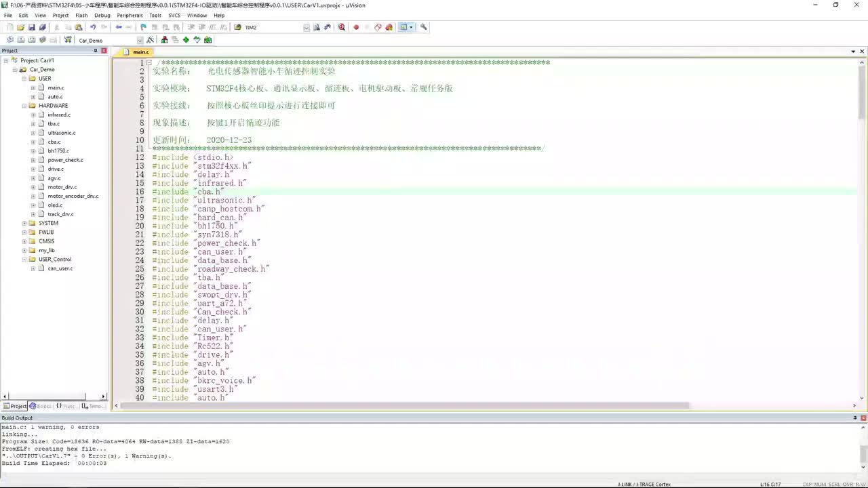
Task: Open the File menu
Action: (8, 15)
